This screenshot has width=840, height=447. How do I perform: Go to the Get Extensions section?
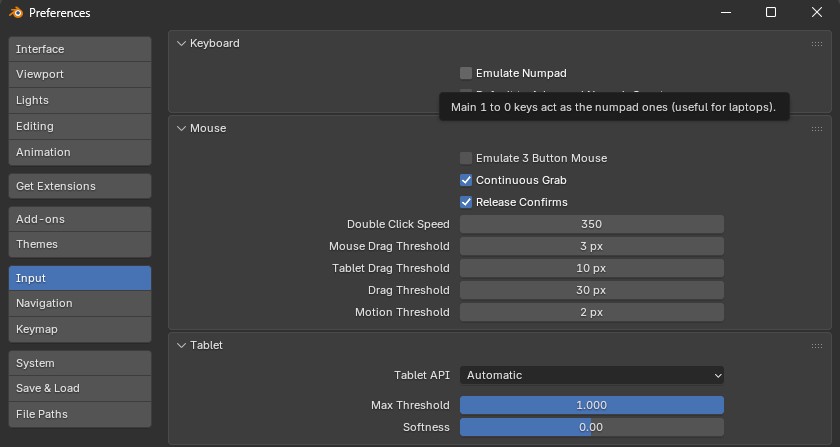click(80, 186)
